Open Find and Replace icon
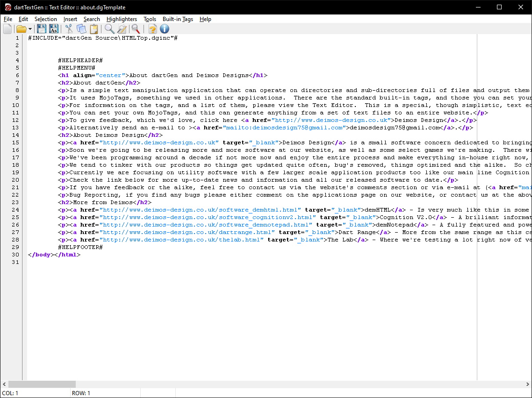Image resolution: width=532 pixels, height=398 pixels. pos(122,29)
